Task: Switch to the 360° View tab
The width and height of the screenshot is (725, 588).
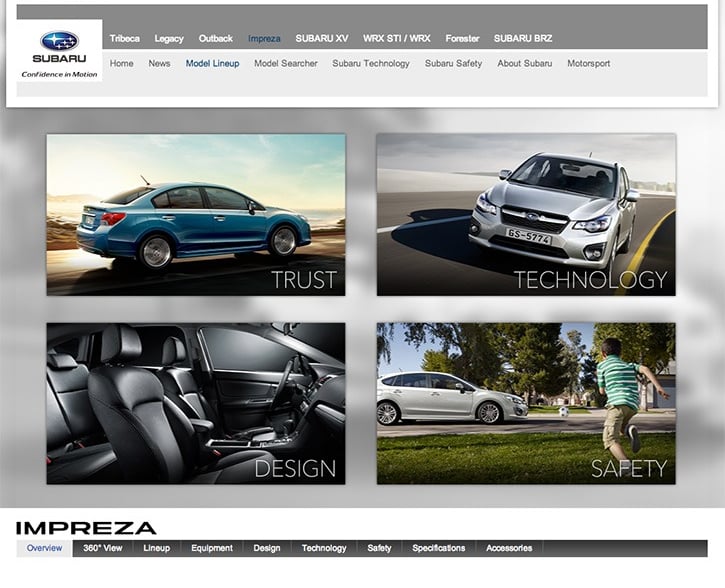Action: (103, 548)
